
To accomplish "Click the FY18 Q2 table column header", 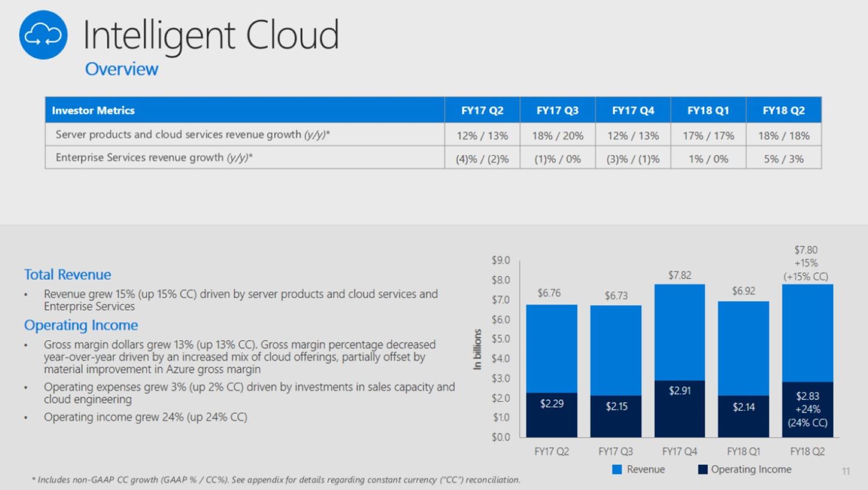I will tap(783, 111).
